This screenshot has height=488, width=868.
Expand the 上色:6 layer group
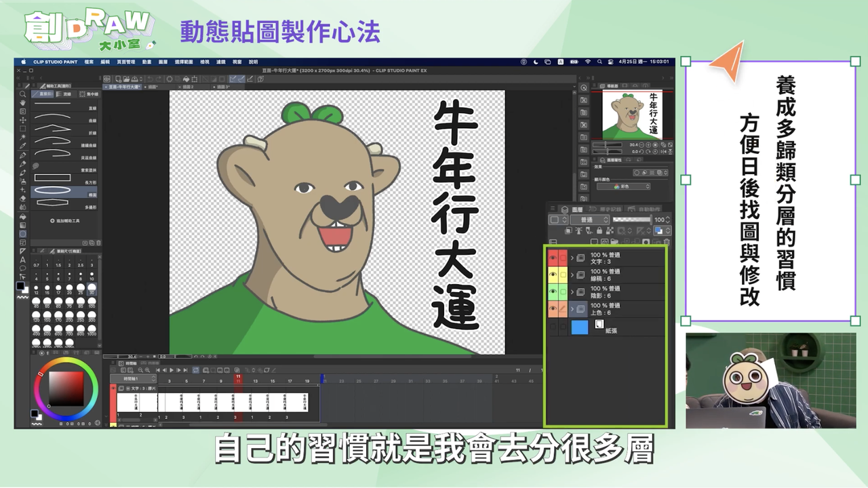572,309
